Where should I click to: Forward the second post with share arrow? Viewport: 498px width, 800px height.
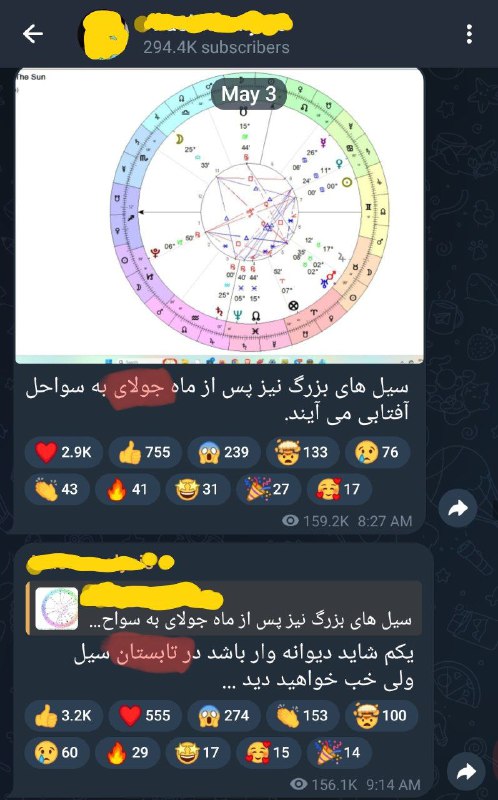(465, 772)
